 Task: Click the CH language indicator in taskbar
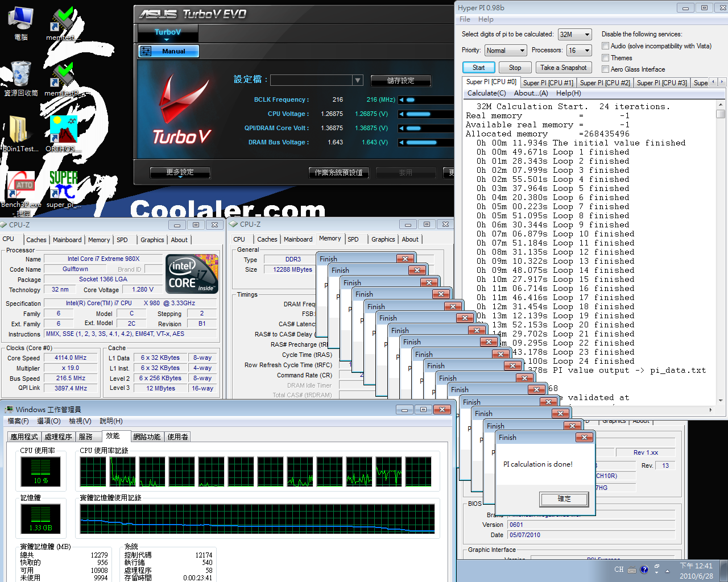coord(619,569)
